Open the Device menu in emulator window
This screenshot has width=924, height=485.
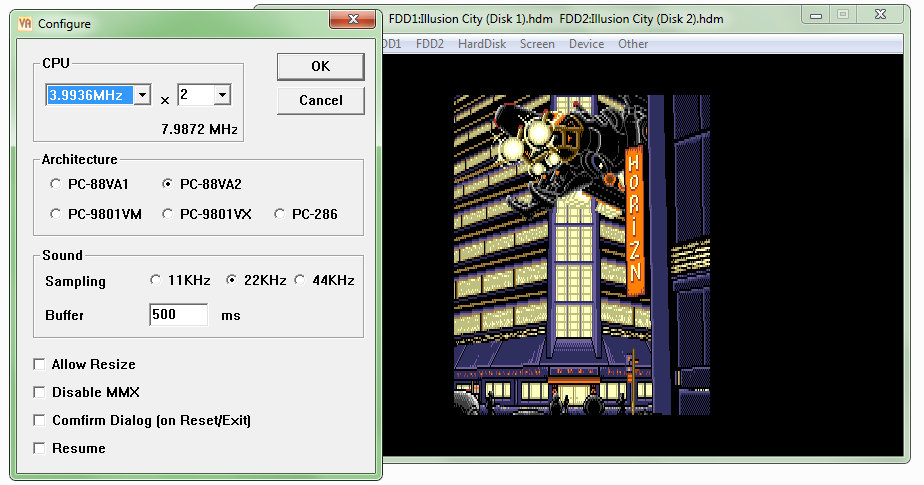click(x=586, y=44)
